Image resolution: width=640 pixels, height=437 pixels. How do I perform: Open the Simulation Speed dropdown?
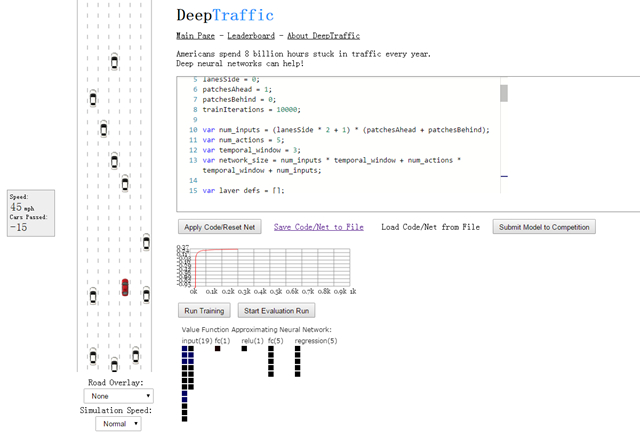click(118, 423)
